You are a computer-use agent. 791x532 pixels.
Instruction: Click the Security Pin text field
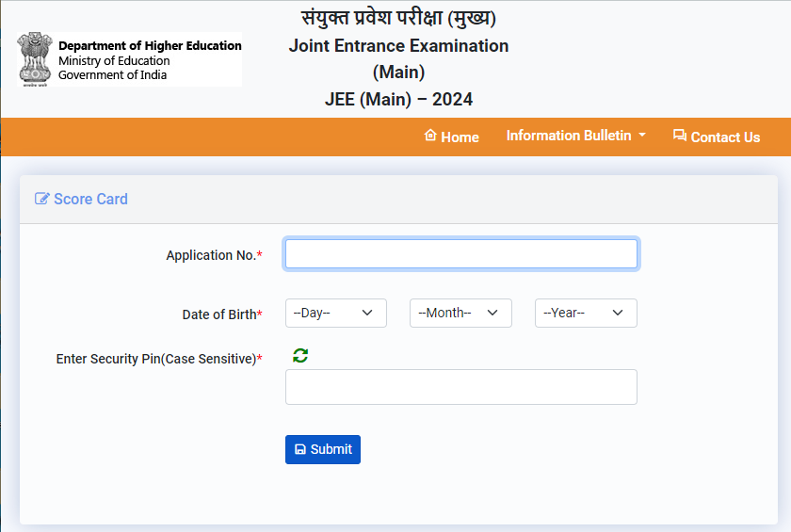click(x=460, y=387)
